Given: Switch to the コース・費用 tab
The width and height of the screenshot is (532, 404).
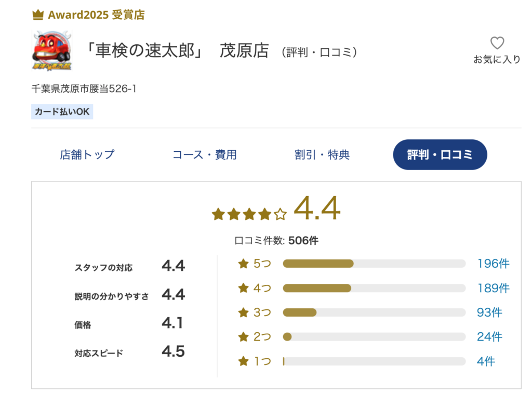Looking at the screenshot, I should 205,154.
